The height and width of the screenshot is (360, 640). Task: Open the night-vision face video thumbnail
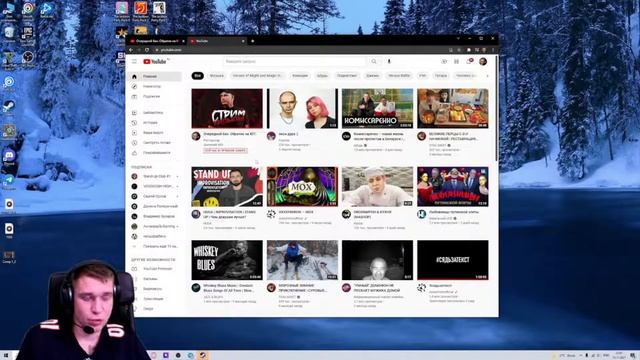[x=378, y=260]
